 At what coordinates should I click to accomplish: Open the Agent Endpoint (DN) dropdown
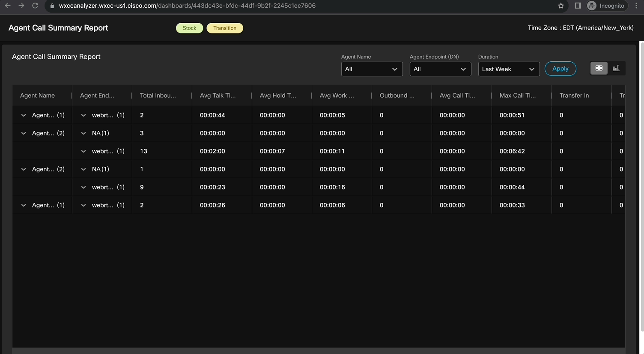point(440,69)
